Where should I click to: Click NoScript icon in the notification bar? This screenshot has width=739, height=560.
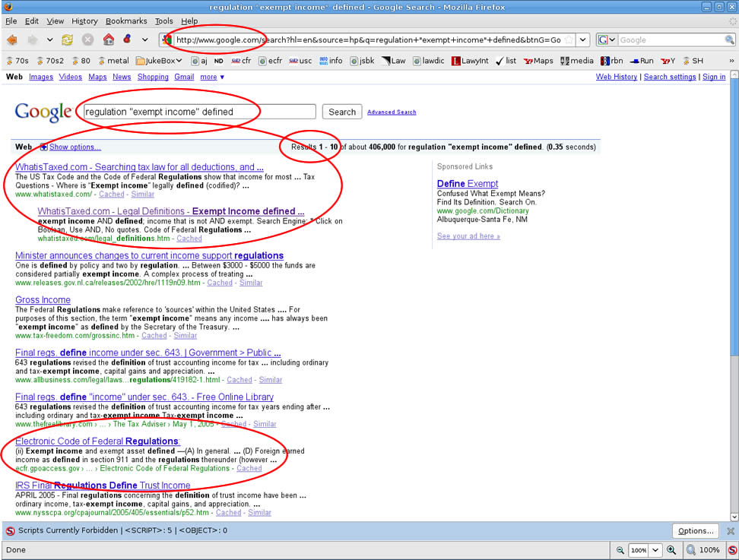click(10, 531)
